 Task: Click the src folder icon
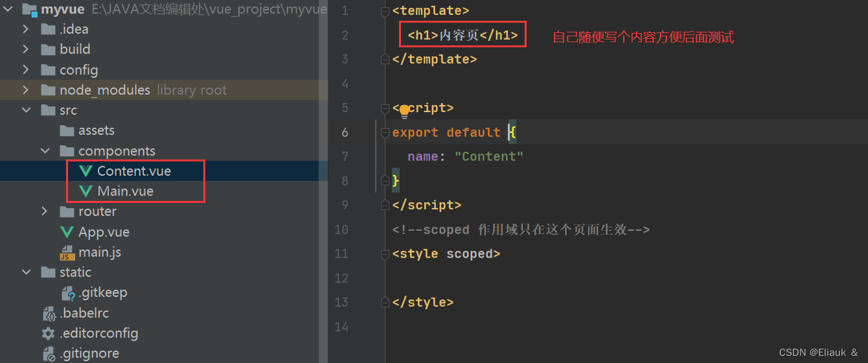point(48,110)
